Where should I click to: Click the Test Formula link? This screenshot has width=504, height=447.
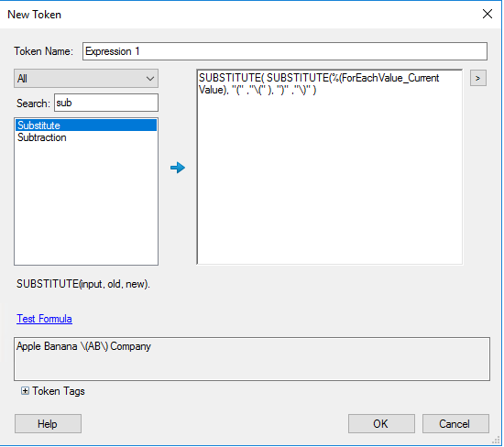pos(44,319)
